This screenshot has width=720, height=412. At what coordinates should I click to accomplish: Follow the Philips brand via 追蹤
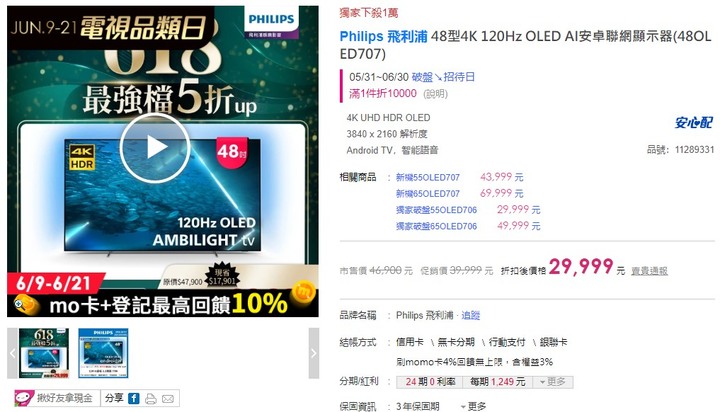pos(471,316)
